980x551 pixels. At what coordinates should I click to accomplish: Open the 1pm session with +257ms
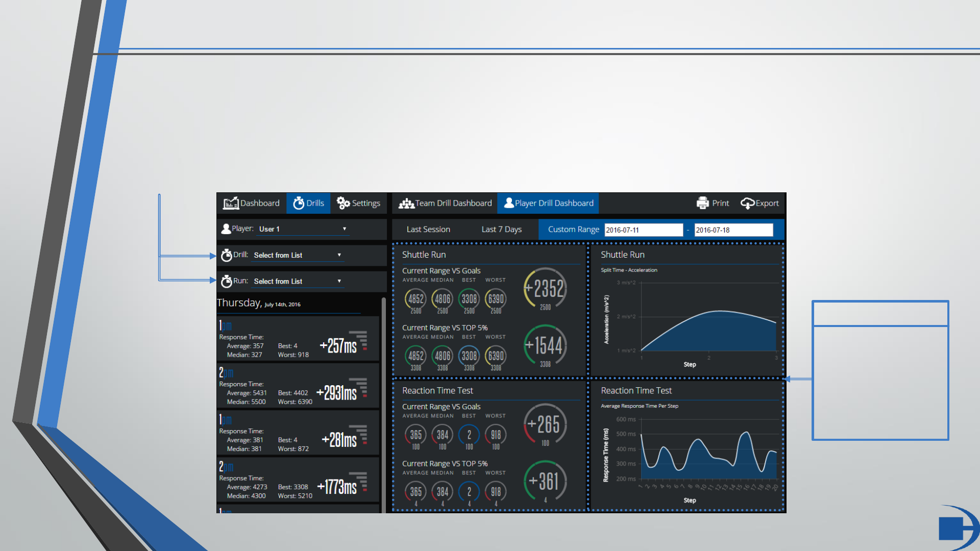click(298, 339)
